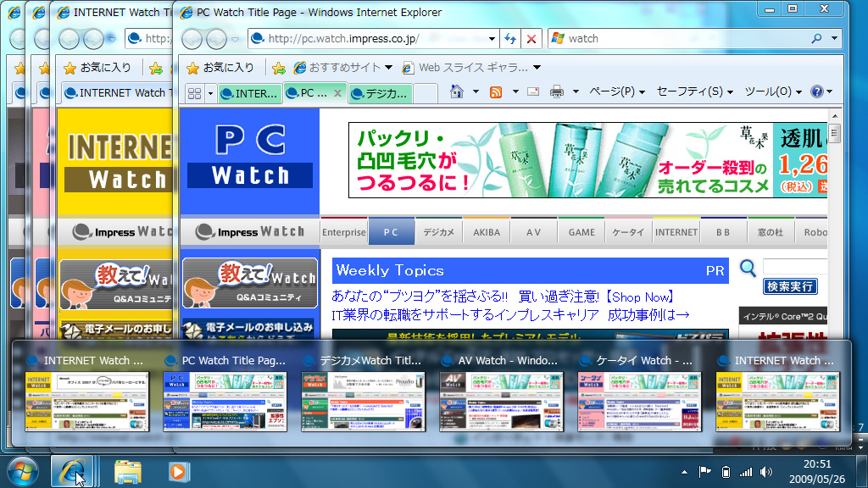Click the add-to-favorites-bar star icon

point(278,68)
